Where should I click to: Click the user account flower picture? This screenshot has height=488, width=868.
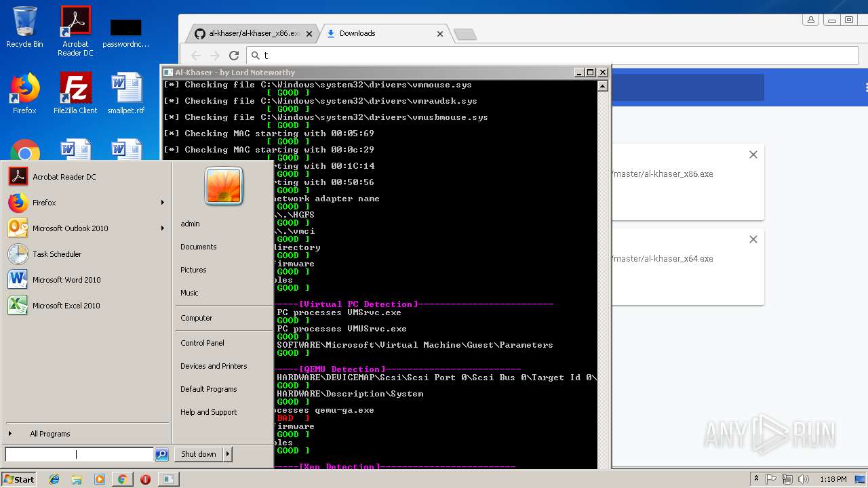(224, 186)
